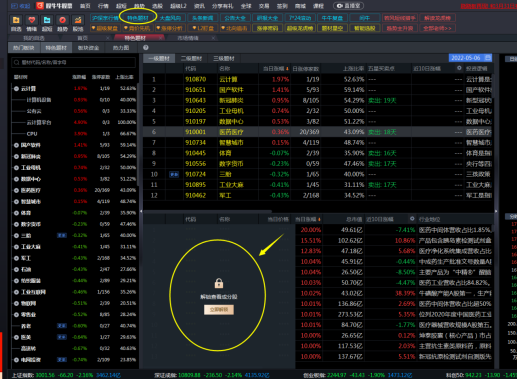Image resolution: width=518 pixels, height=380 pixels.
Task: Open the blue folder toolbar icon
Action: point(47,20)
